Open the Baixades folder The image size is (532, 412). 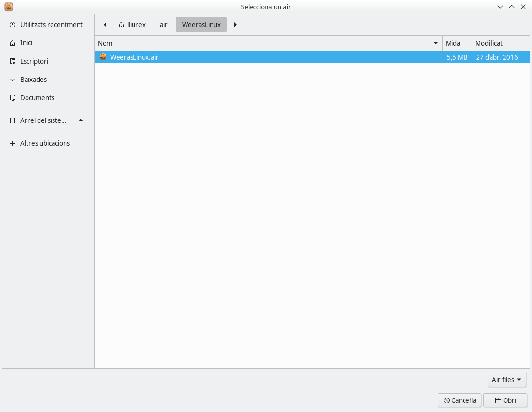click(48, 80)
